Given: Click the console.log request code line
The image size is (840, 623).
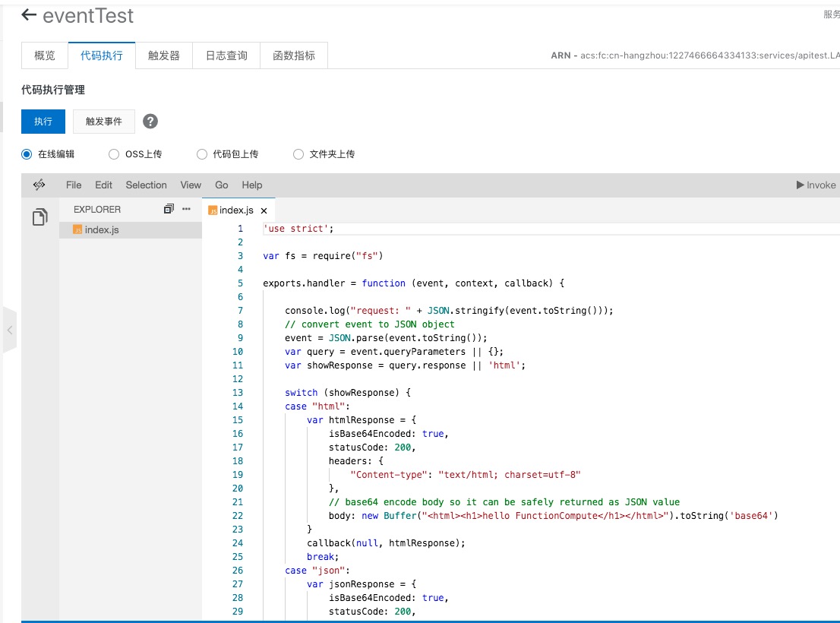Looking at the screenshot, I should 449,311.
